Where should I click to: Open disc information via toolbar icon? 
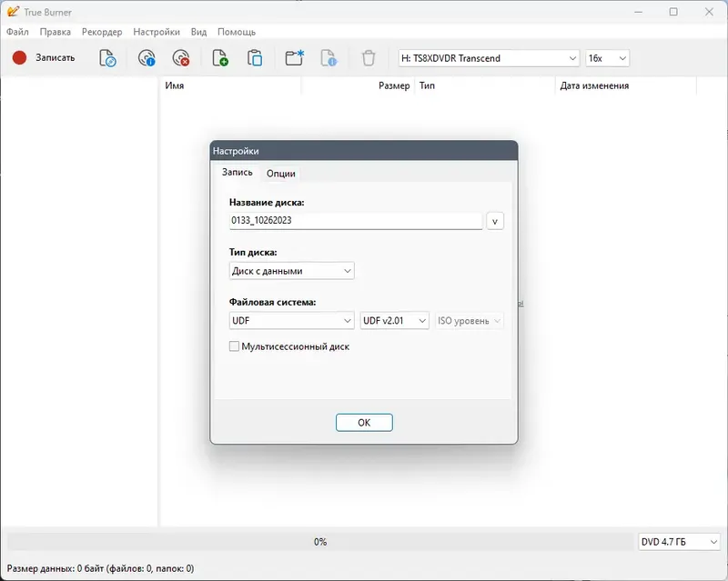pyautogui.click(x=146, y=56)
